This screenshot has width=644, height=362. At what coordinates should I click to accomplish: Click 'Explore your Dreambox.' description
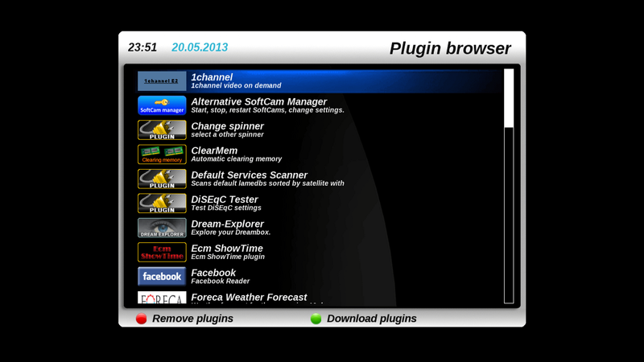click(x=230, y=232)
